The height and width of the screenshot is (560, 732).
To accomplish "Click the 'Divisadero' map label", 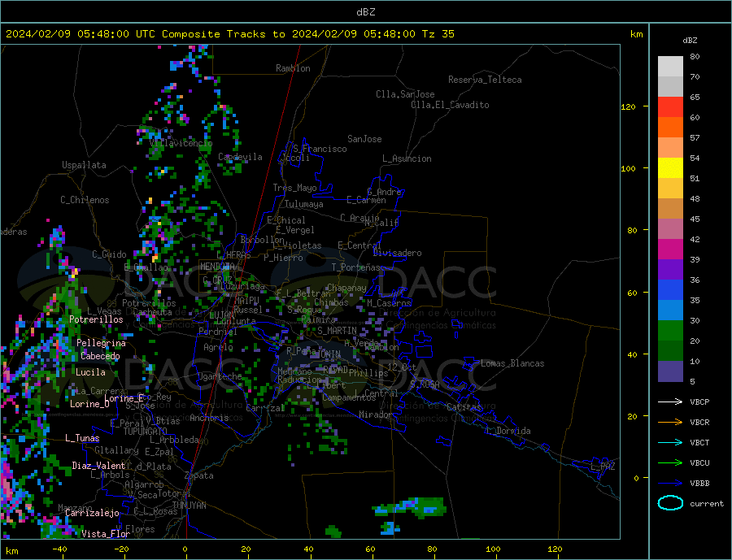I will click(397, 253).
